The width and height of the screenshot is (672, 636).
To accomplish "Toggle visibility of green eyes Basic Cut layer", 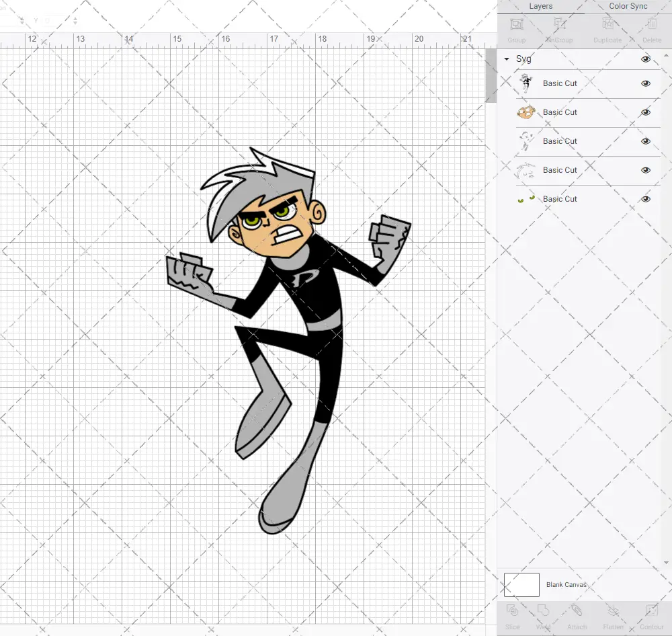I will [645, 199].
